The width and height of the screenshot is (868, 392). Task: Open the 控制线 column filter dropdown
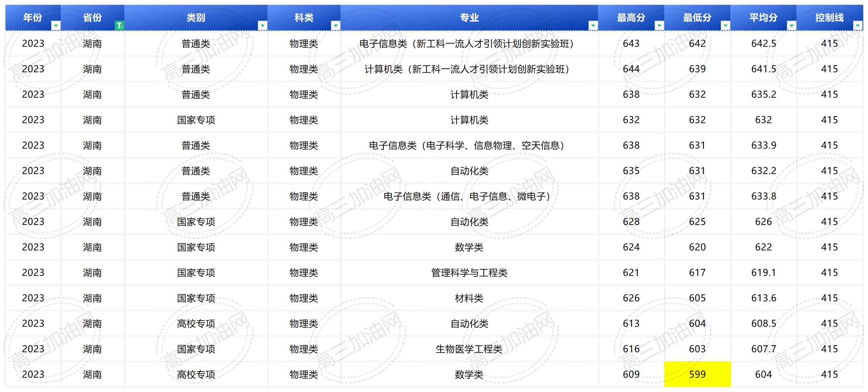coord(858,26)
